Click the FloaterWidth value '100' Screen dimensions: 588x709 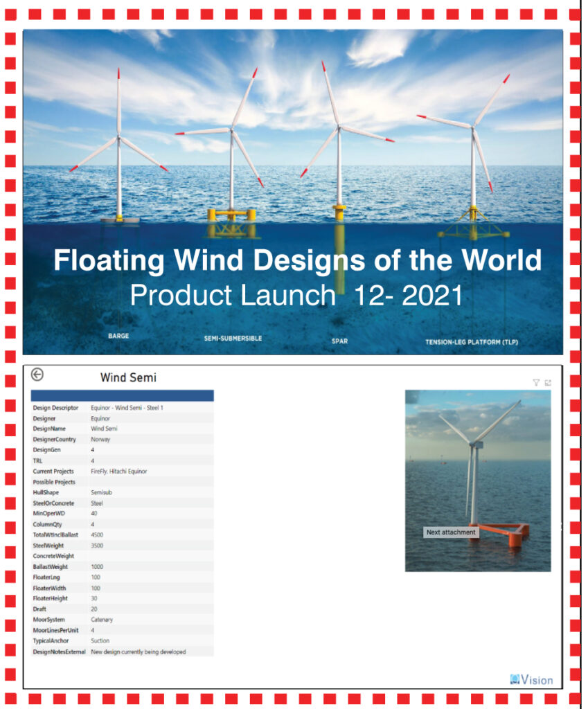(96, 589)
